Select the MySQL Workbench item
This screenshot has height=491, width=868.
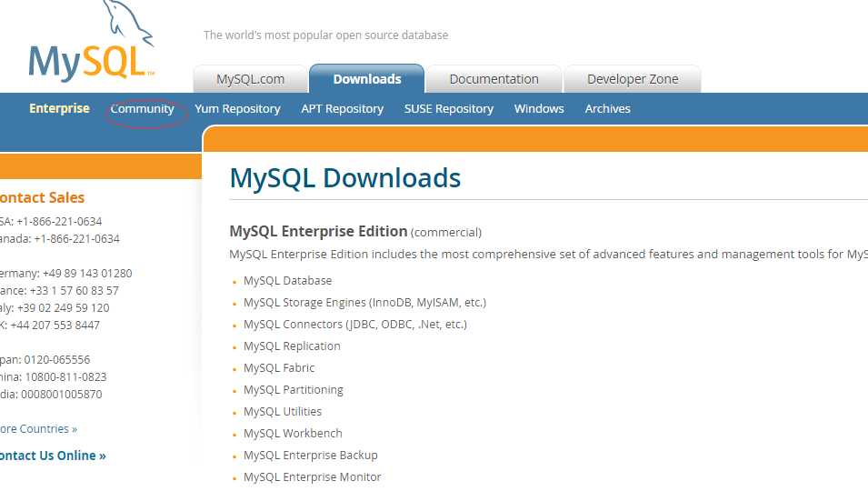(x=293, y=434)
